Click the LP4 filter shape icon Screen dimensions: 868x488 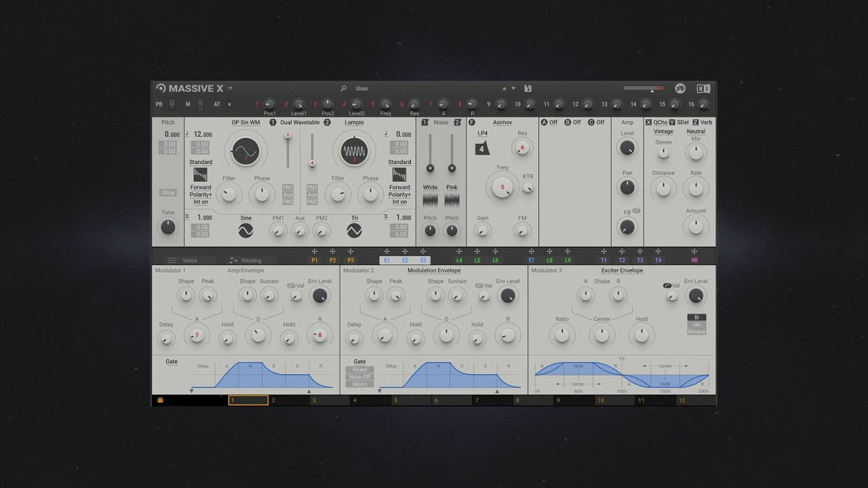(x=482, y=148)
